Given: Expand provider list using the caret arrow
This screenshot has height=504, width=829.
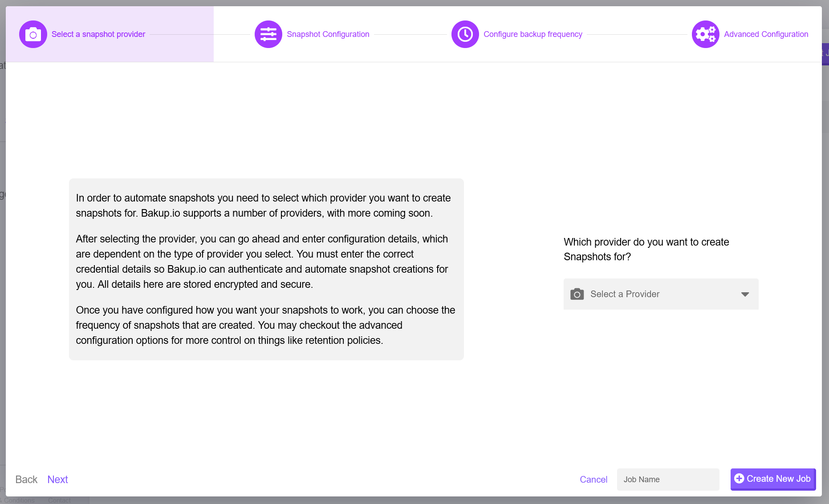Looking at the screenshot, I should click(x=745, y=294).
